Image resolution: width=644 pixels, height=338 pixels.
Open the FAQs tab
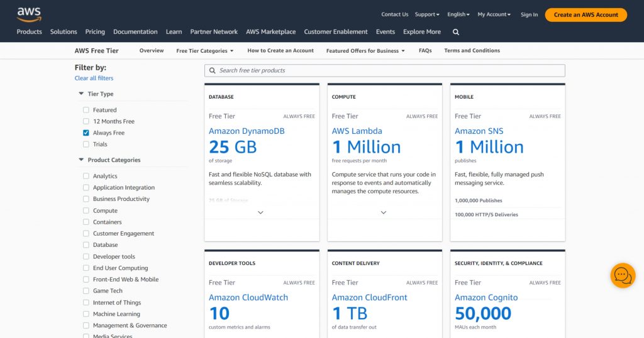[425, 50]
